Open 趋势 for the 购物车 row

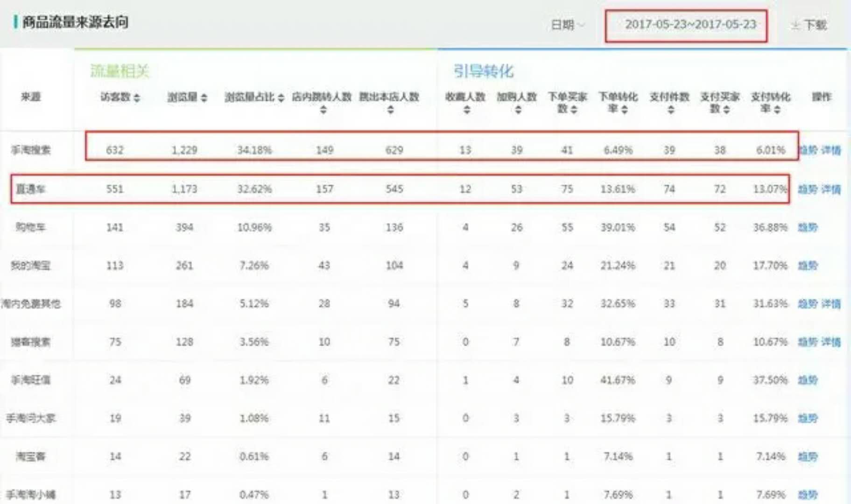[808, 227]
